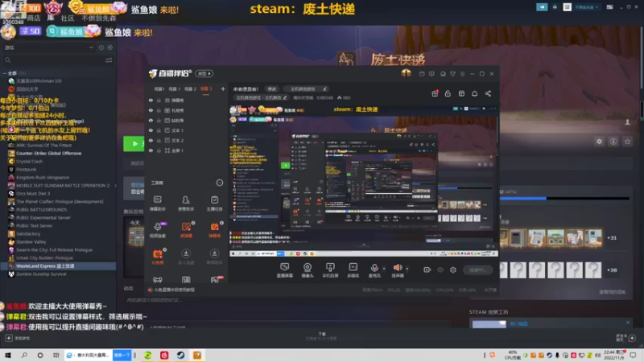The image size is (644, 362).
Task: Open stream settings gear in bottom bar
Action: point(453,269)
